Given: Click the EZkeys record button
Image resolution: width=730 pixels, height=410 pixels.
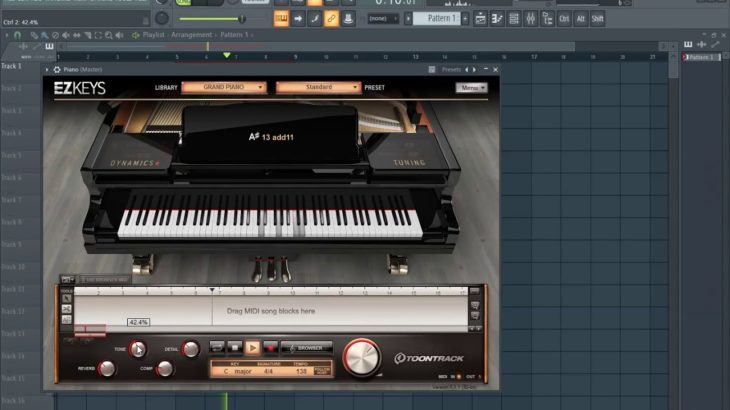Looking at the screenshot, I should pyautogui.click(x=270, y=348).
